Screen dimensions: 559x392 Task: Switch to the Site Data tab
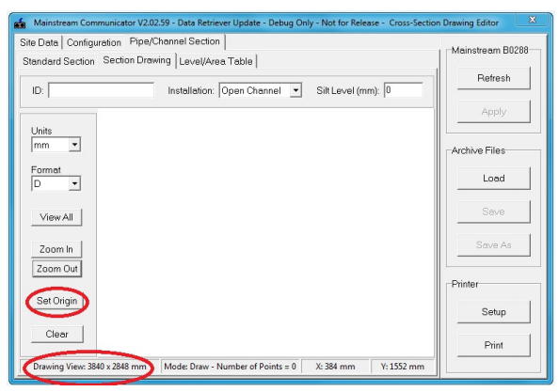click(x=39, y=42)
